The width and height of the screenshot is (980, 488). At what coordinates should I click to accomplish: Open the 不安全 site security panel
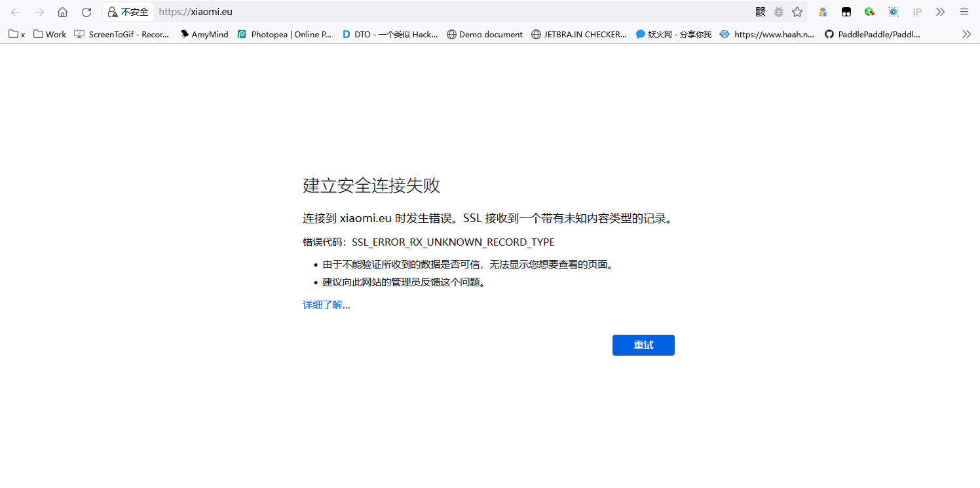tap(128, 12)
